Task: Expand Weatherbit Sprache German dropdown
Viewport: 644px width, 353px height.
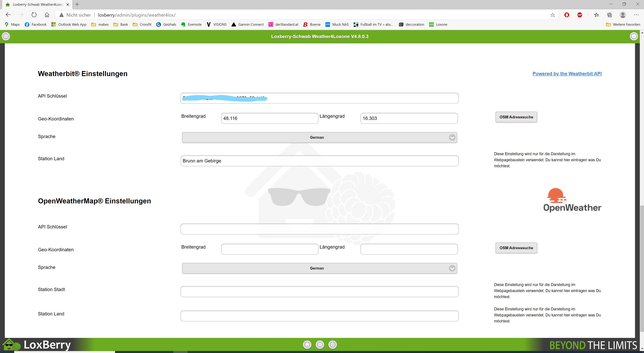Action: (319, 137)
